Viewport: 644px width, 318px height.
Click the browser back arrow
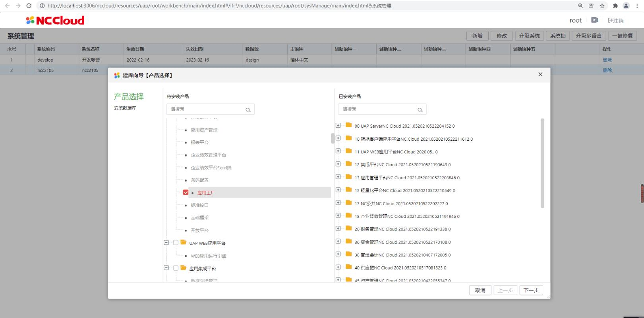coord(7,6)
